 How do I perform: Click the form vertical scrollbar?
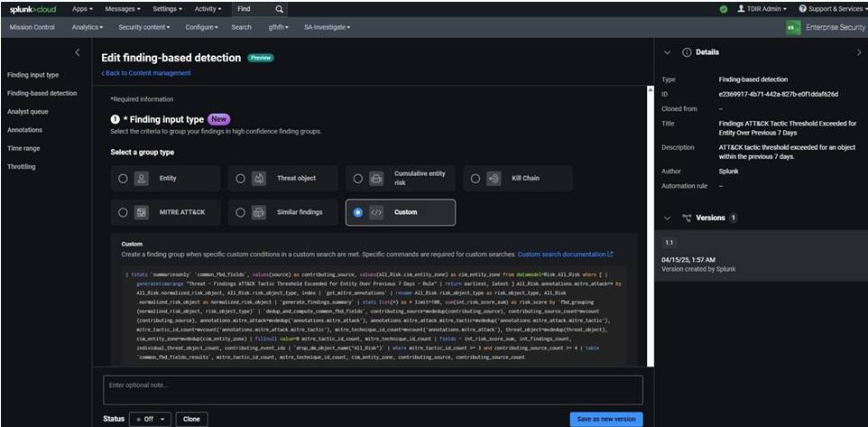(x=650, y=226)
